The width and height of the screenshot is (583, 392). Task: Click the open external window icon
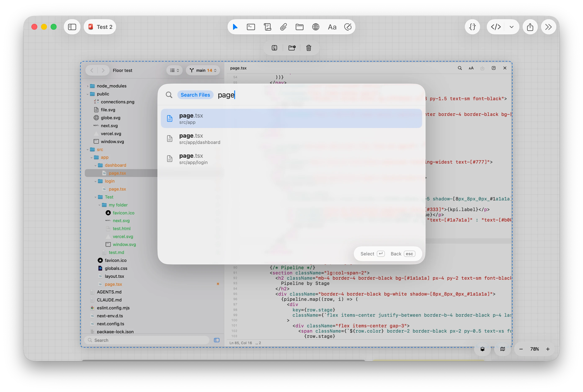(x=493, y=68)
